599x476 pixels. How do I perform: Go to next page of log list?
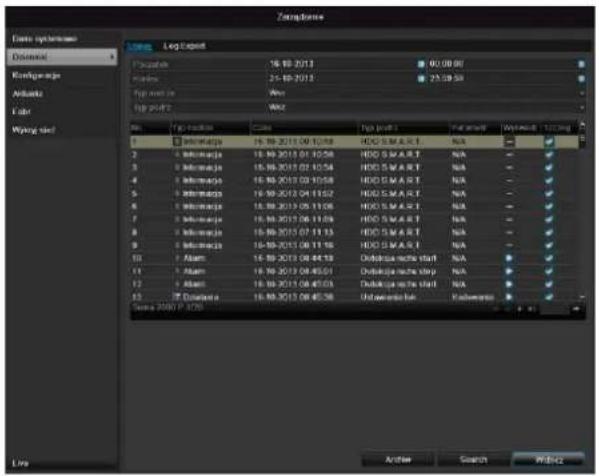point(520,309)
